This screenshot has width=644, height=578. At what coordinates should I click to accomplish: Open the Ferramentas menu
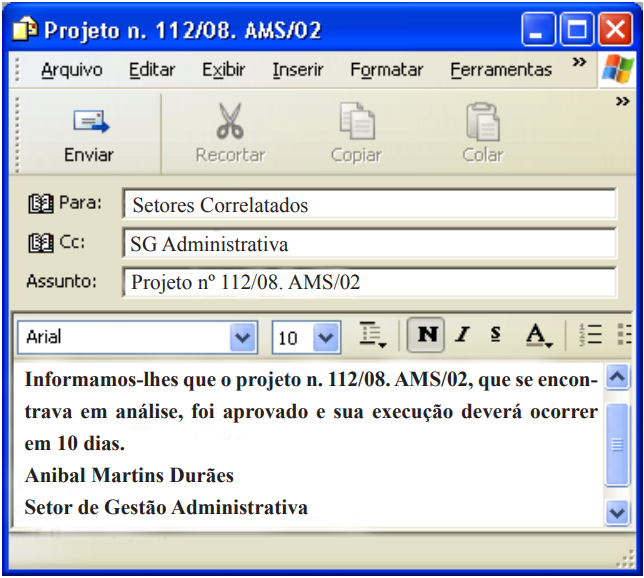(501, 70)
